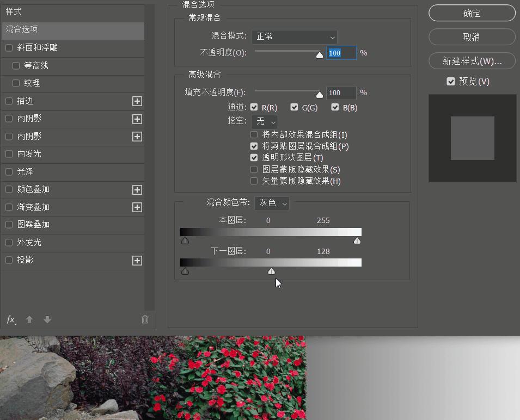This screenshot has height=420, width=520.
Task: Click the 新建样式(W)... button
Action: pyautogui.click(x=472, y=61)
